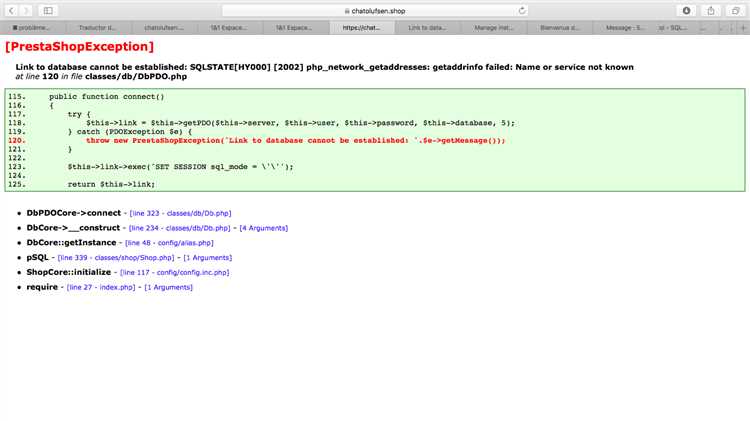Switch to the 'Manage inst...' tab
This screenshot has width=750, height=421.
coord(494,28)
